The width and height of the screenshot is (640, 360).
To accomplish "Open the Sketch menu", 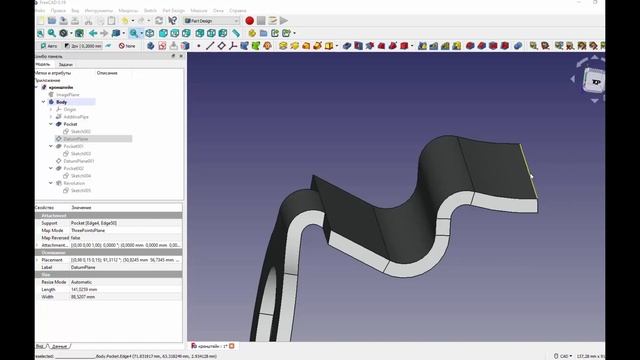I will click(x=150, y=11).
